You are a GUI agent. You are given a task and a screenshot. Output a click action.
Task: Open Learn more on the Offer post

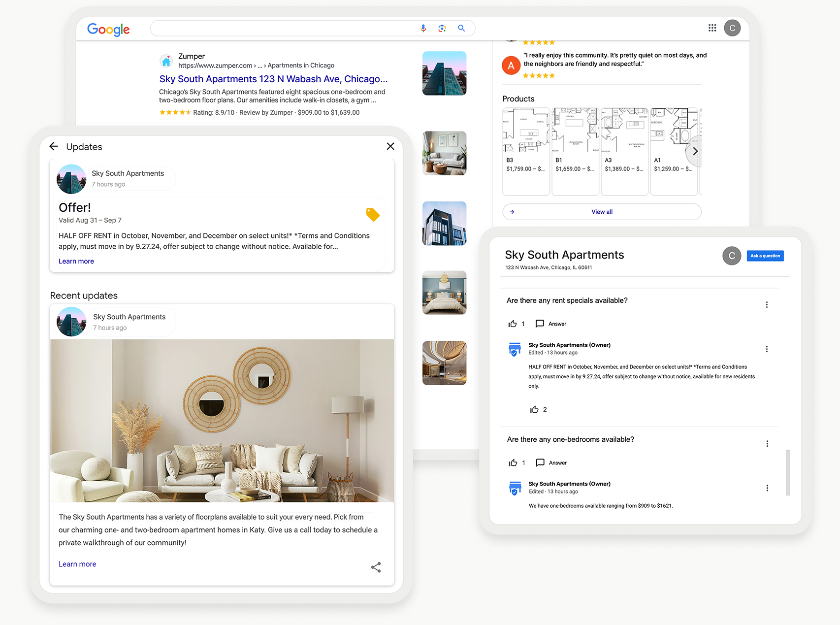[x=76, y=261]
